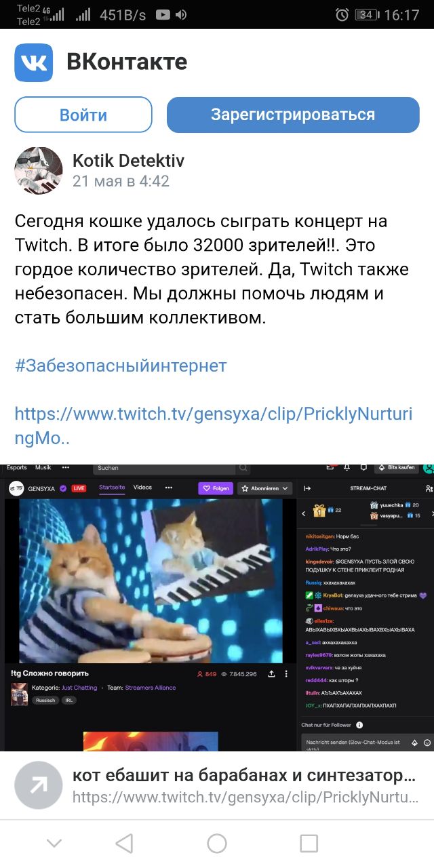Tap the purple Folgen button in screenshot
Image resolution: width=434 pixels, height=868 pixels.
click(x=216, y=488)
